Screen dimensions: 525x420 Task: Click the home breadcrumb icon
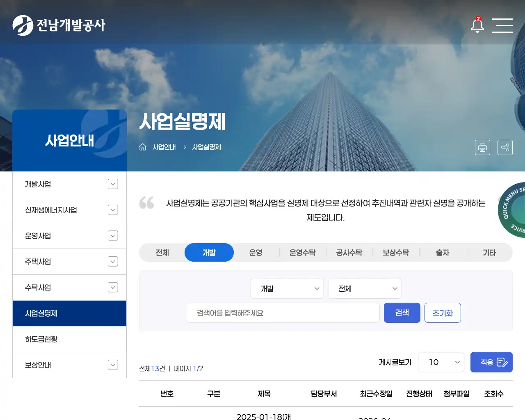point(143,147)
